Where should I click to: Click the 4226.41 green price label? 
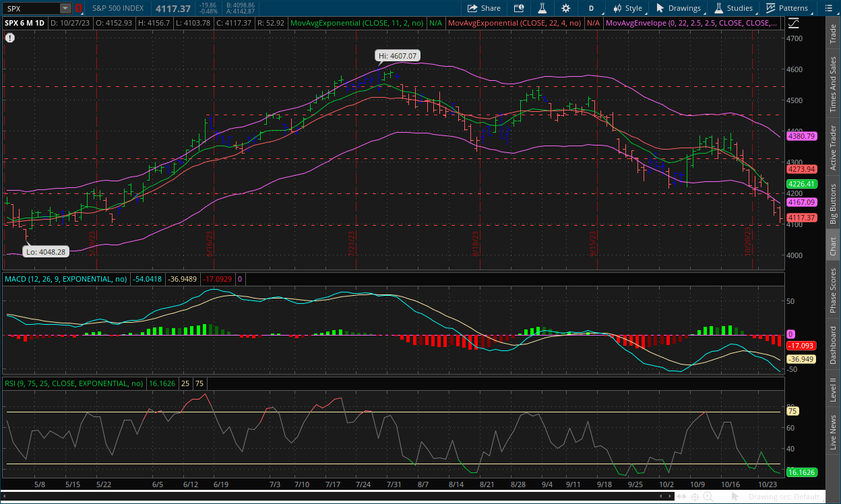point(801,184)
